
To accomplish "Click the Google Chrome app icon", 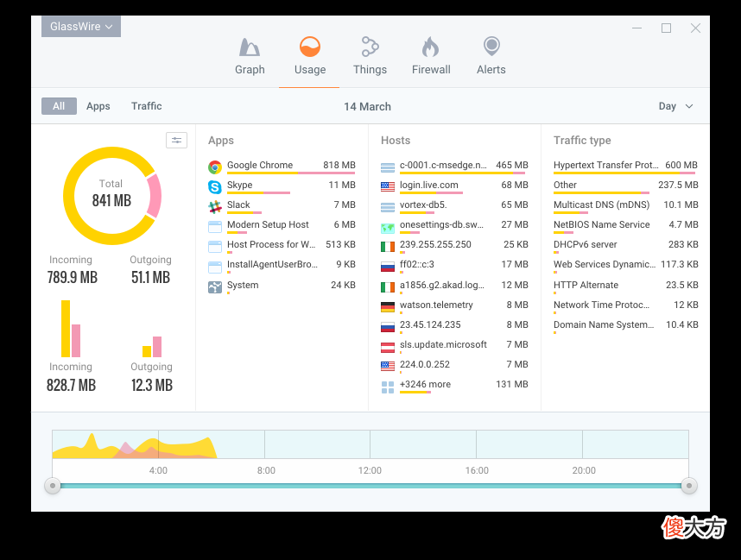I will pyautogui.click(x=215, y=167).
